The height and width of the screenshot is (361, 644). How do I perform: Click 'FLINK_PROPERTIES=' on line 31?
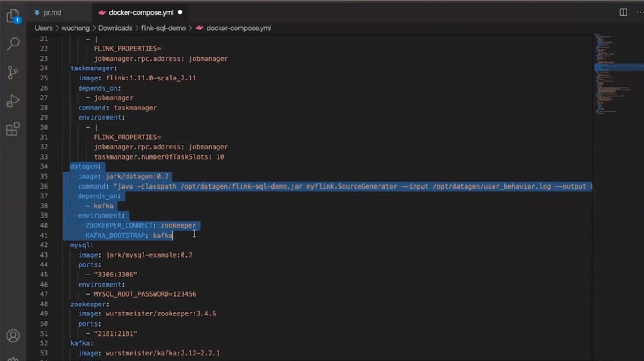(127, 137)
